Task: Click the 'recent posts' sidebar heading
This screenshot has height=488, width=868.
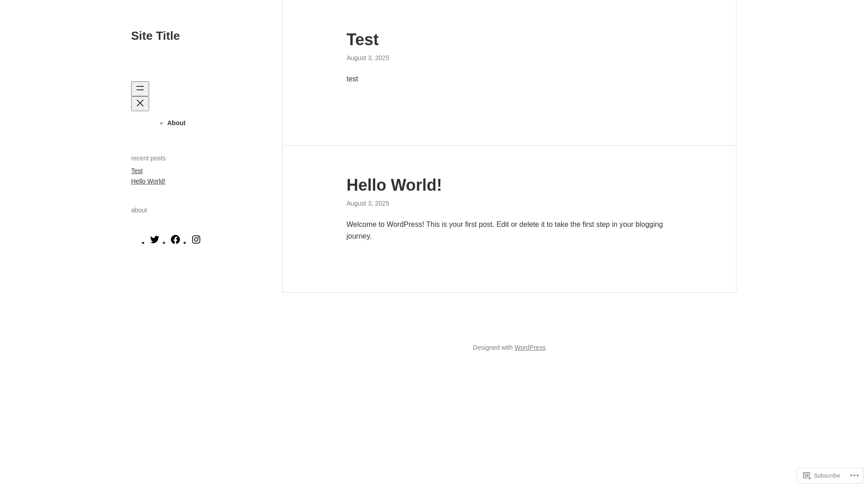Action: coord(148,158)
